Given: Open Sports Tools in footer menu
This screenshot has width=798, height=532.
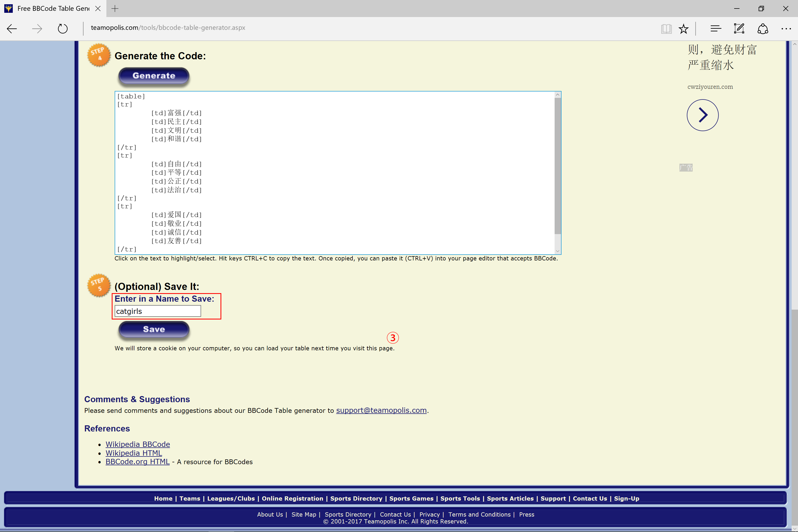Looking at the screenshot, I should pyautogui.click(x=460, y=498).
